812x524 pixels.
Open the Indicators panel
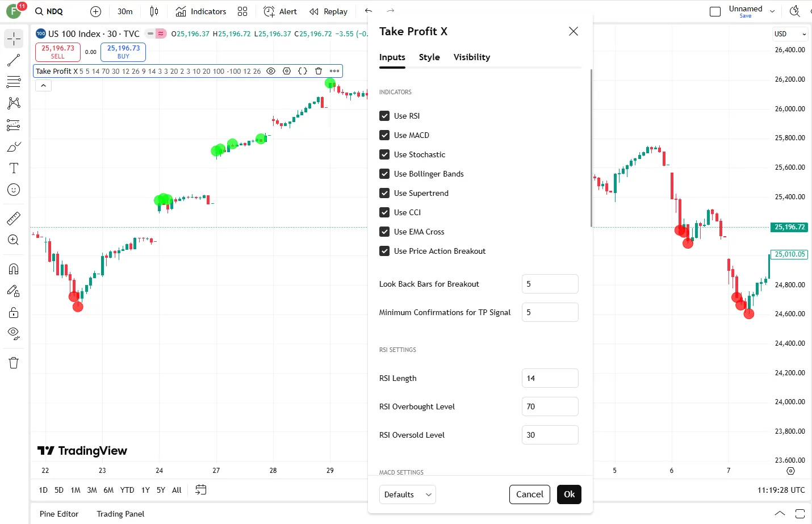click(201, 11)
